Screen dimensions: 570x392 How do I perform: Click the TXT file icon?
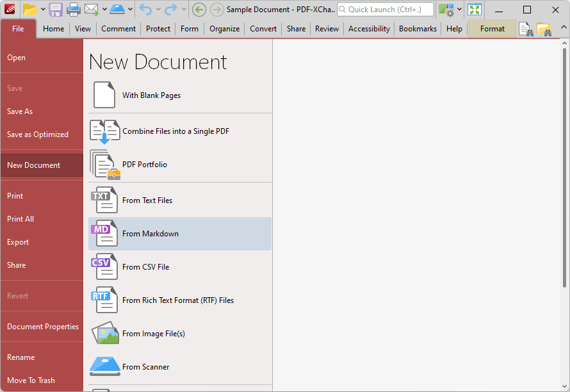(x=104, y=200)
